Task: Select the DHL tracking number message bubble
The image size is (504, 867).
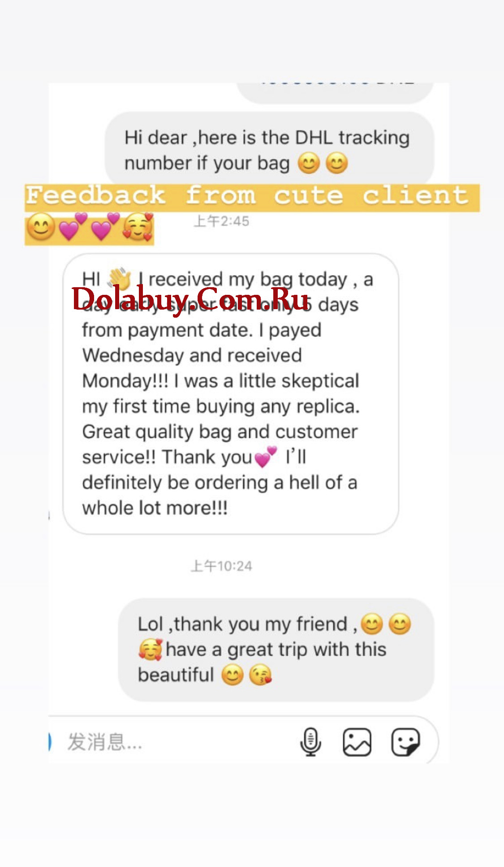Action: [269, 149]
